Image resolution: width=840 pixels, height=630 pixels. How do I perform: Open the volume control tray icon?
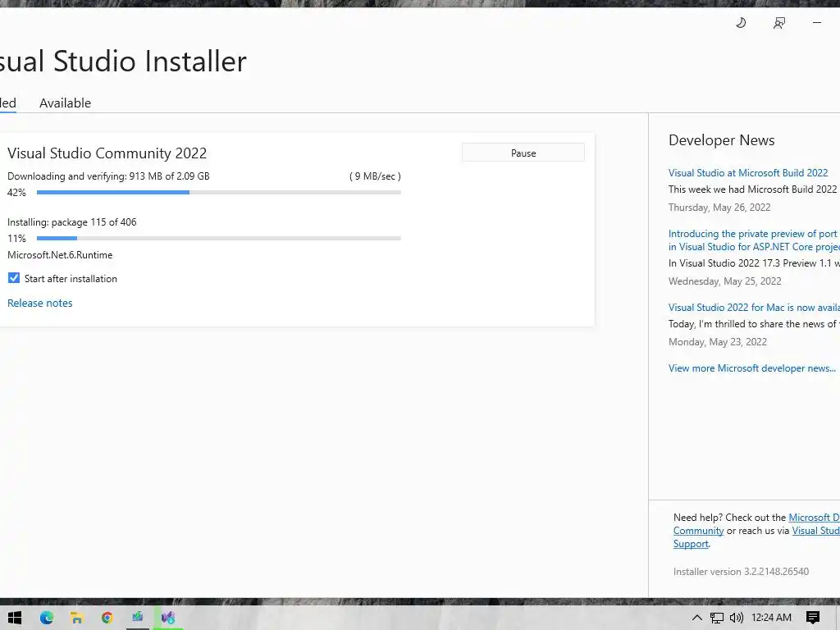(x=737, y=618)
